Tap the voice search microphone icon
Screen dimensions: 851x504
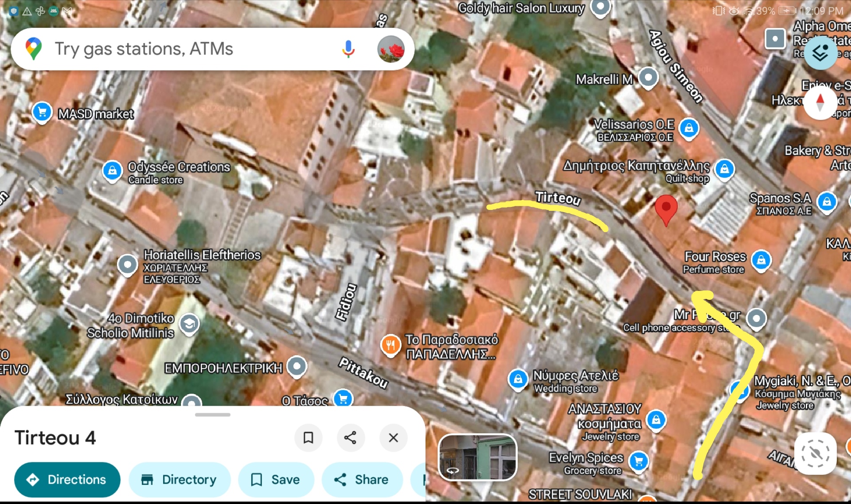348,49
